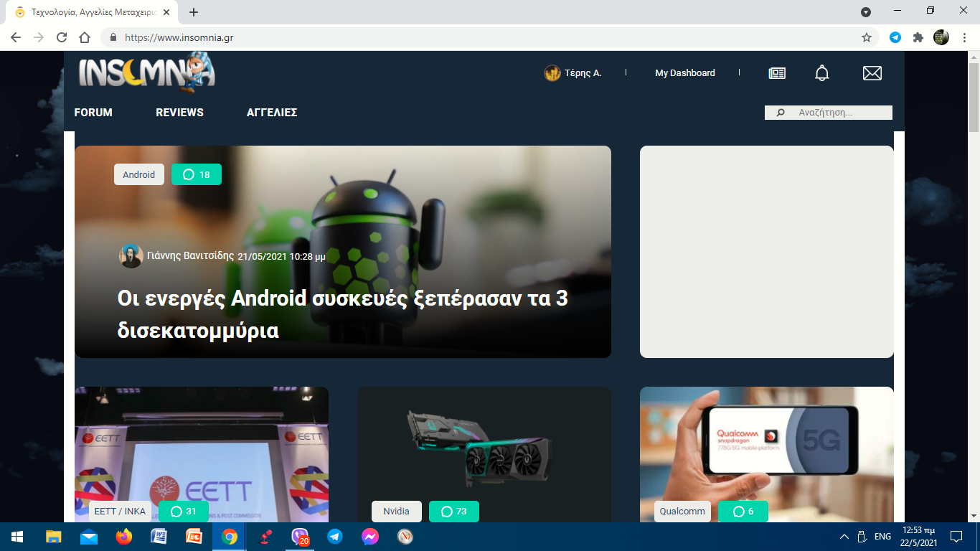Viewport: 980px width, 551px height.
Task: Open Τέρης Α. user profile
Action: tap(583, 72)
